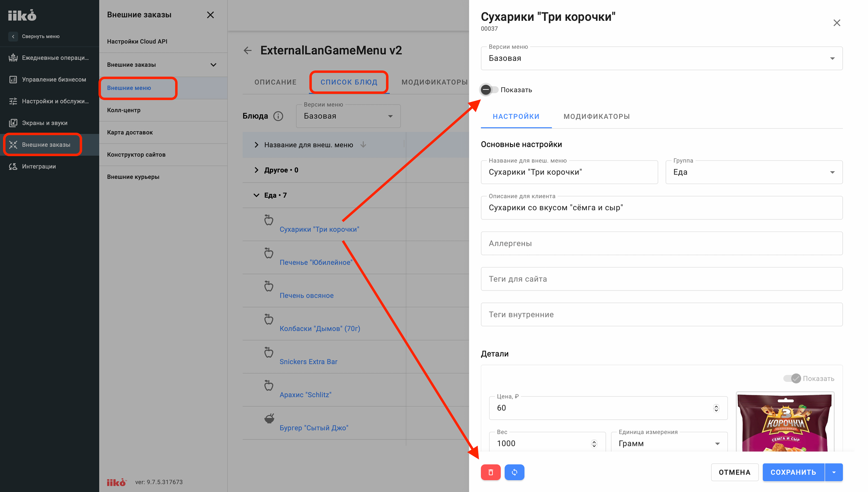Click the Отмена button
The height and width of the screenshot is (492, 868).
coord(734,472)
